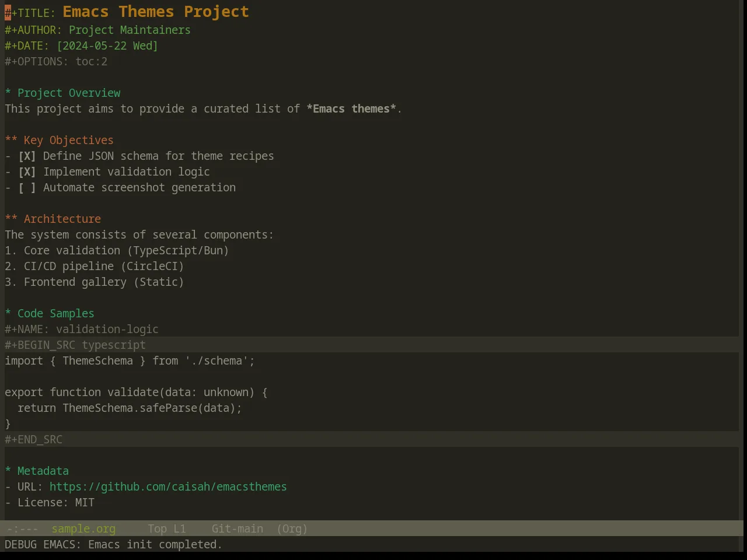Click the import { ThemeSchema } code line

click(x=130, y=361)
